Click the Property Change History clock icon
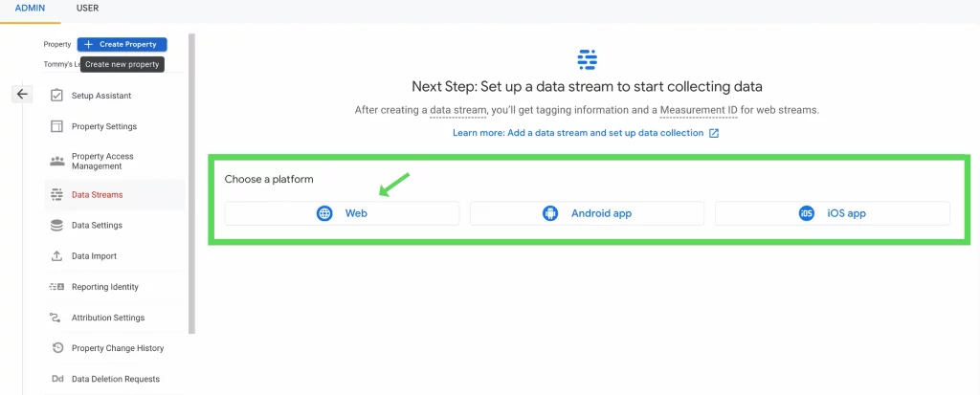The height and width of the screenshot is (395, 980). click(x=57, y=348)
